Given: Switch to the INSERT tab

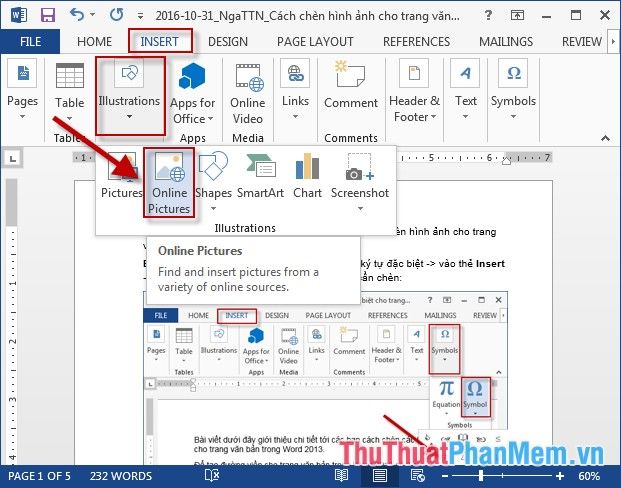Looking at the screenshot, I should click(x=159, y=42).
